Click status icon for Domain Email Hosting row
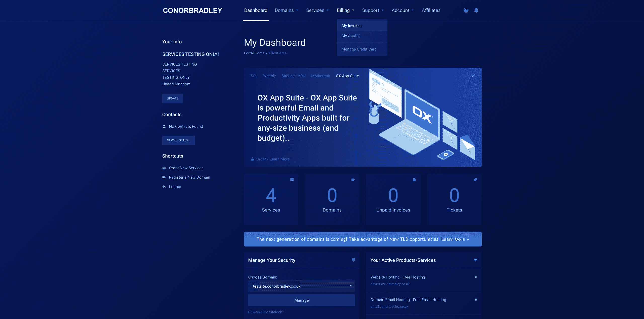 [476, 300]
